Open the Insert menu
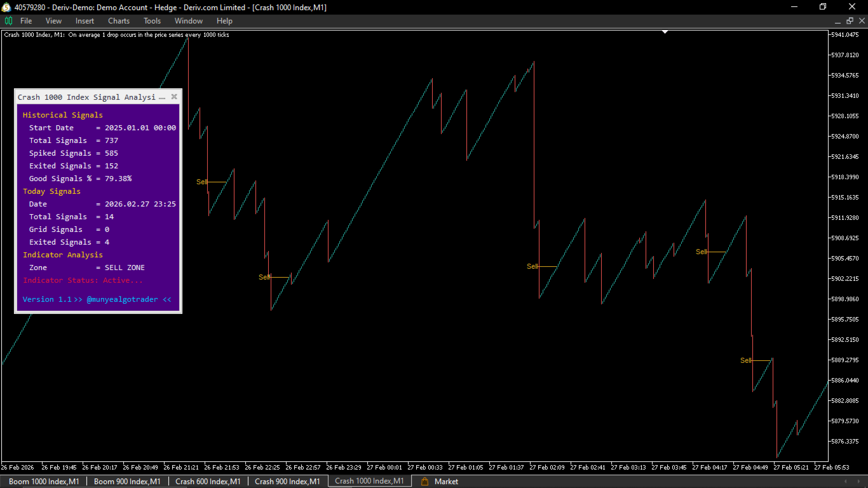Image resolution: width=868 pixels, height=488 pixels. [85, 21]
